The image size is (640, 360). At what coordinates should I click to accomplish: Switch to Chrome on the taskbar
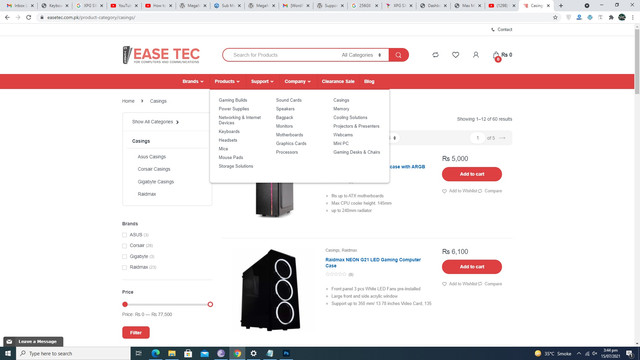237,353
